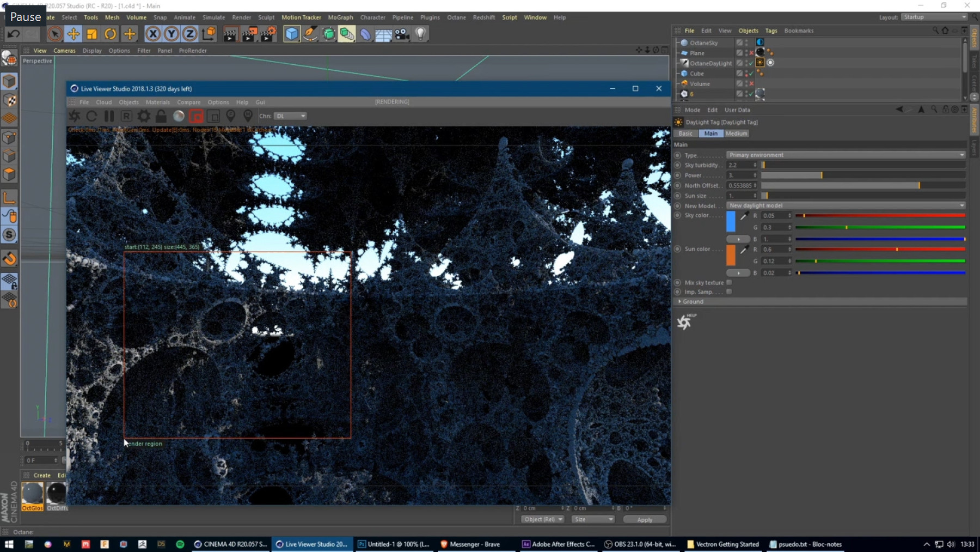Viewport: 980px width, 552px height.
Task: Switch to the Medium tab in DayLight Tag
Action: [736, 133]
